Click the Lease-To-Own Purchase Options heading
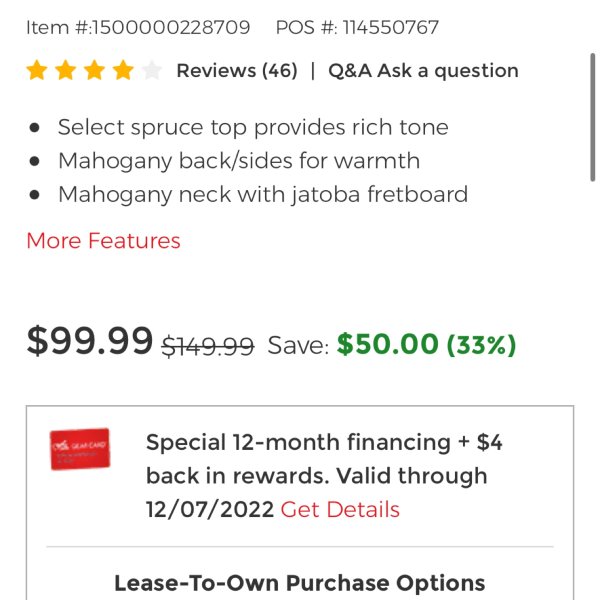 (x=300, y=584)
